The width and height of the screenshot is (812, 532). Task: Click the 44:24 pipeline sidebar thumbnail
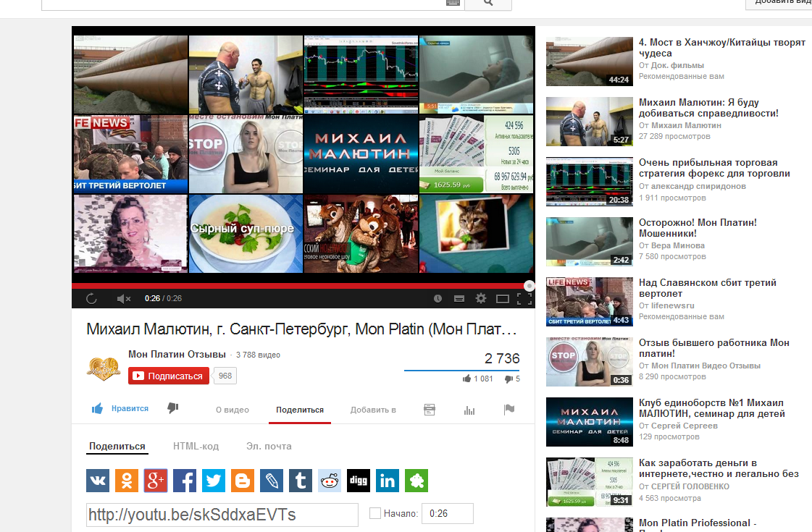(x=590, y=62)
